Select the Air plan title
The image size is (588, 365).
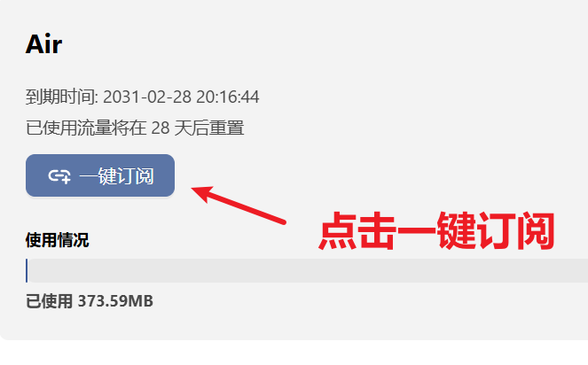(43, 44)
